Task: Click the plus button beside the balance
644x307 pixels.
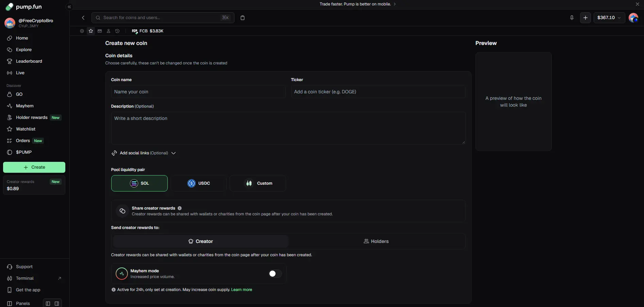Action: 585,18
